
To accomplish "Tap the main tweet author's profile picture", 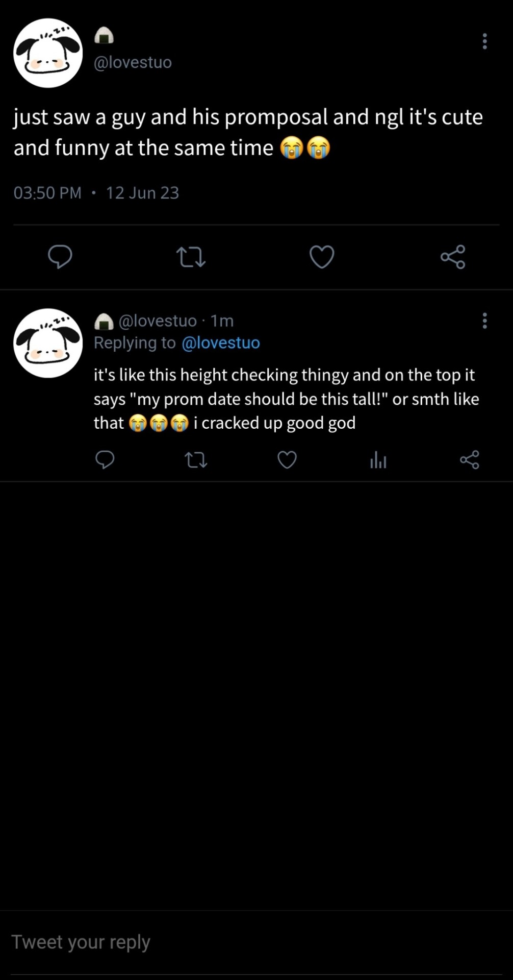I will pyautogui.click(x=48, y=53).
